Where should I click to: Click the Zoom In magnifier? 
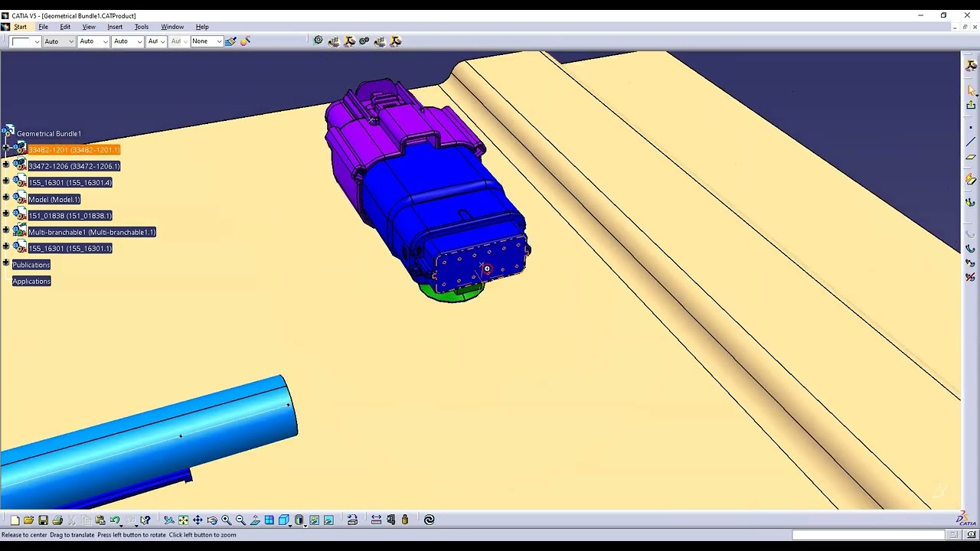pos(227,520)
